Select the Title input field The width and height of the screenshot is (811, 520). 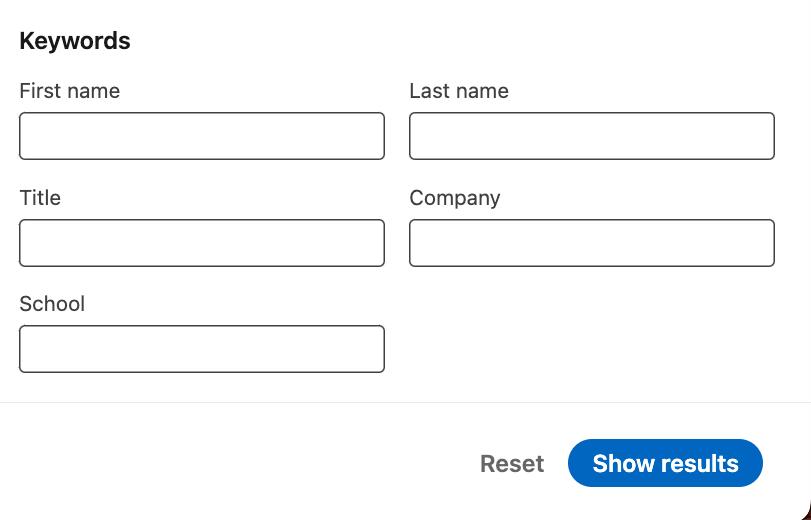click(x=201, y=243)
